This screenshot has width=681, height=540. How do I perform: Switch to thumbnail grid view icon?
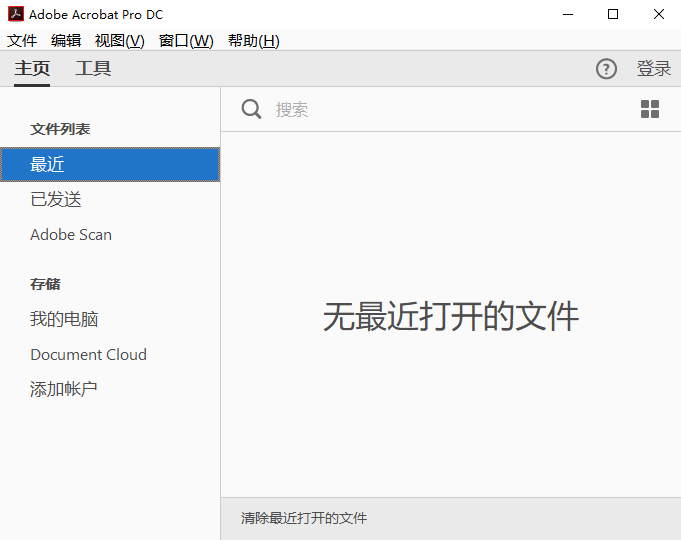tap(650, 109)
